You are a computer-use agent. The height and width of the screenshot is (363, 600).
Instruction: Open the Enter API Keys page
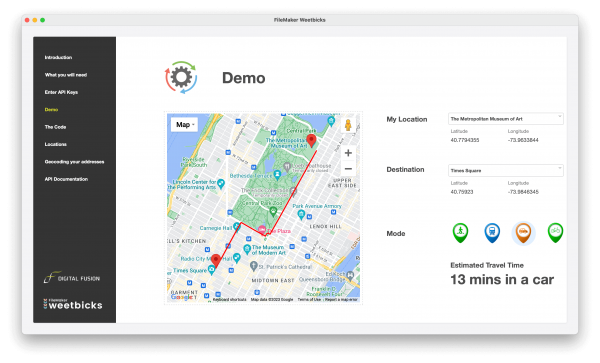[61, 92]
